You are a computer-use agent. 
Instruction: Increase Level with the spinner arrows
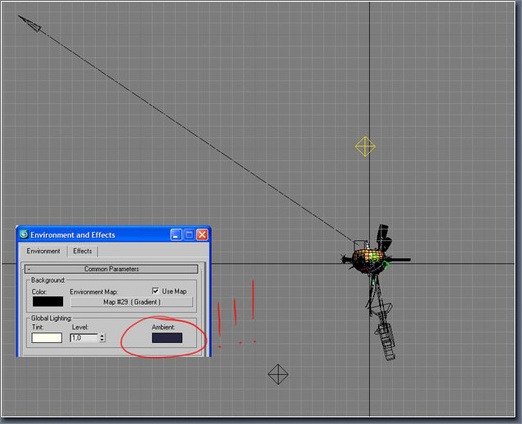[x=102, y=336]
